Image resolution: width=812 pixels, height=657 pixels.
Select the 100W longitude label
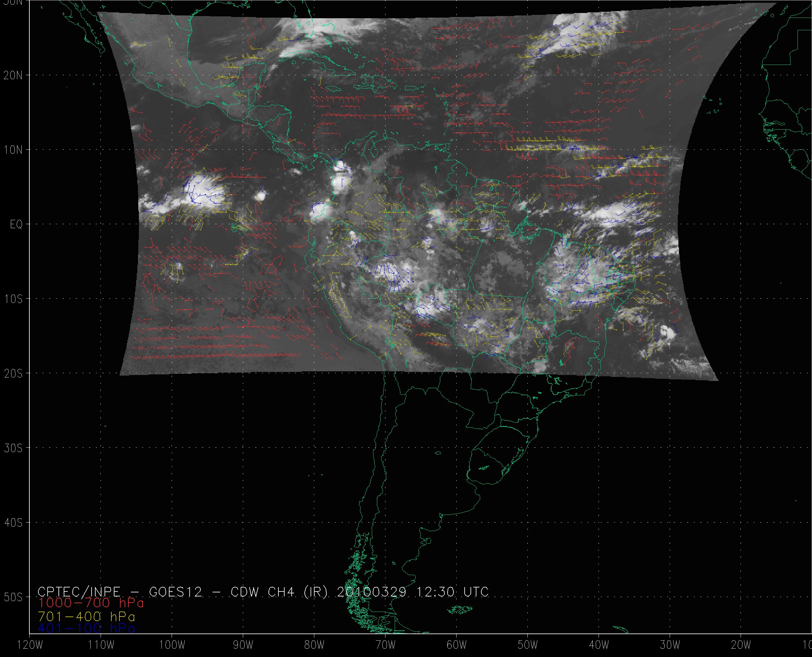pos(172,645)
